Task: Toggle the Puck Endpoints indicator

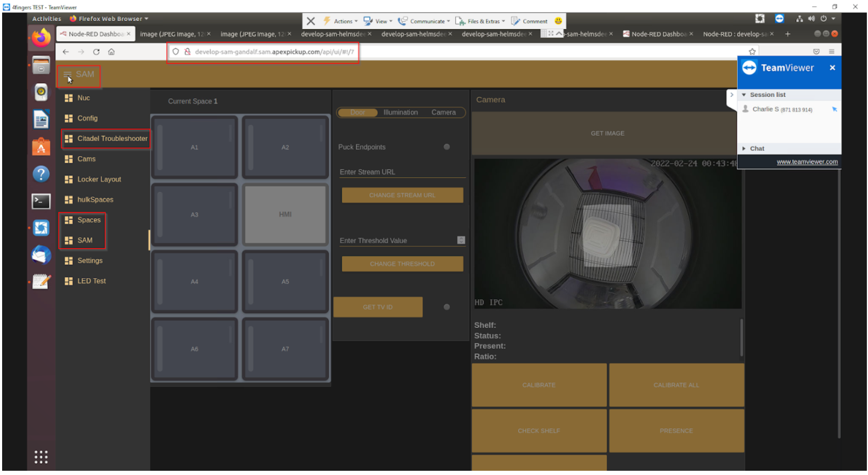Action: click(447, 147)
